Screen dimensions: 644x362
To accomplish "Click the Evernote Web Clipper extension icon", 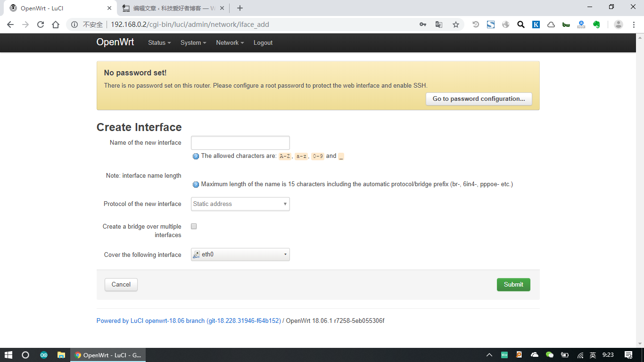I will pyautogui.click(x=597, y=24).
